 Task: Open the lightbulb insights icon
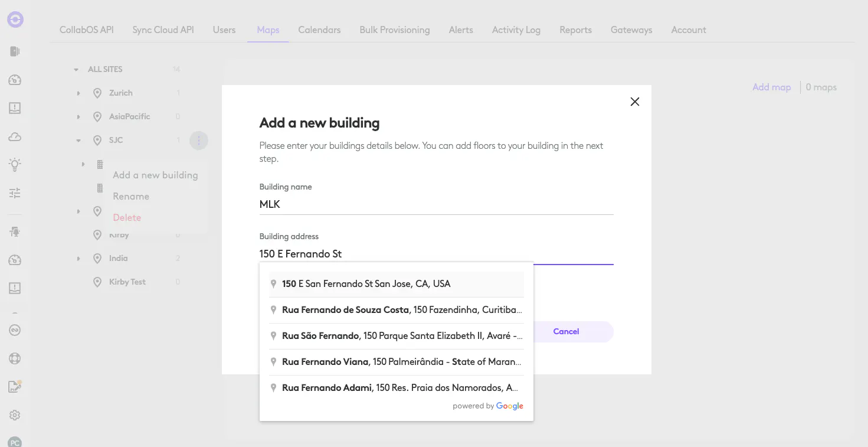tap(15, 165)
